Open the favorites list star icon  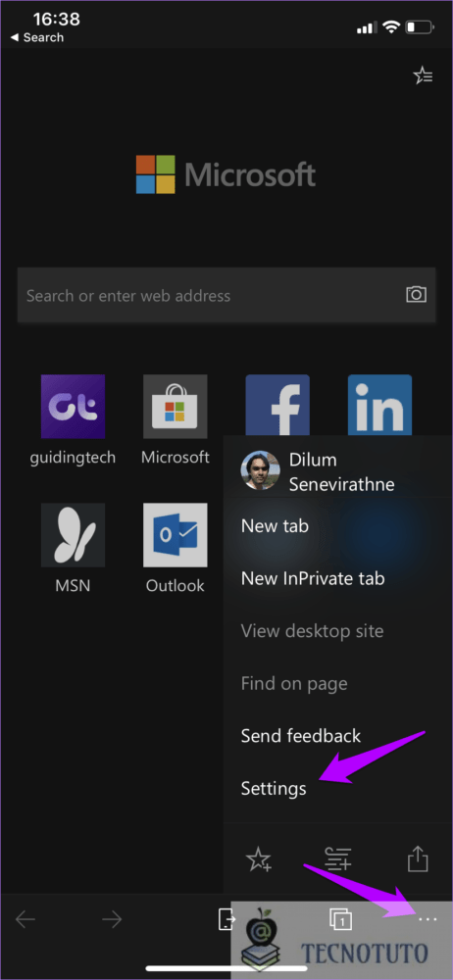pos(423,76)
